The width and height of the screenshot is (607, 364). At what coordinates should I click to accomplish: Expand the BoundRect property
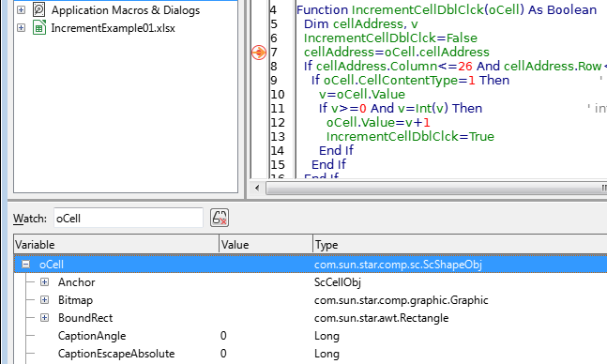click(x=44, y=317)
